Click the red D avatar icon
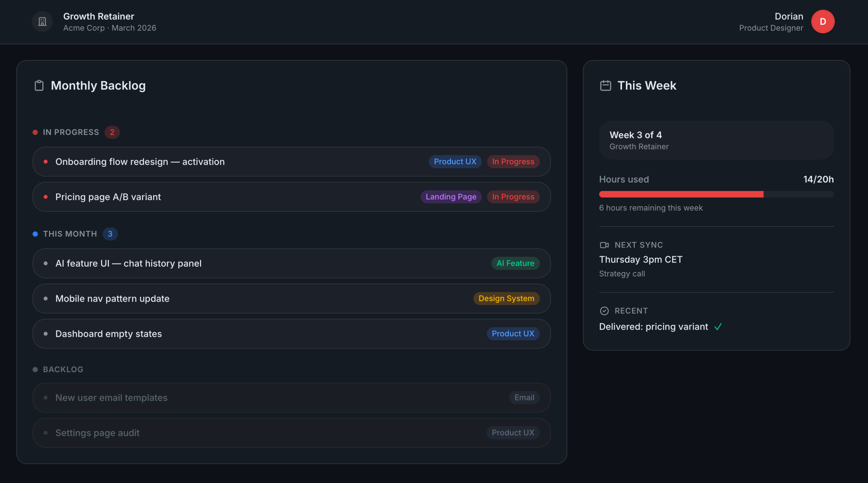Screen dimensions: 868x483 823,22
